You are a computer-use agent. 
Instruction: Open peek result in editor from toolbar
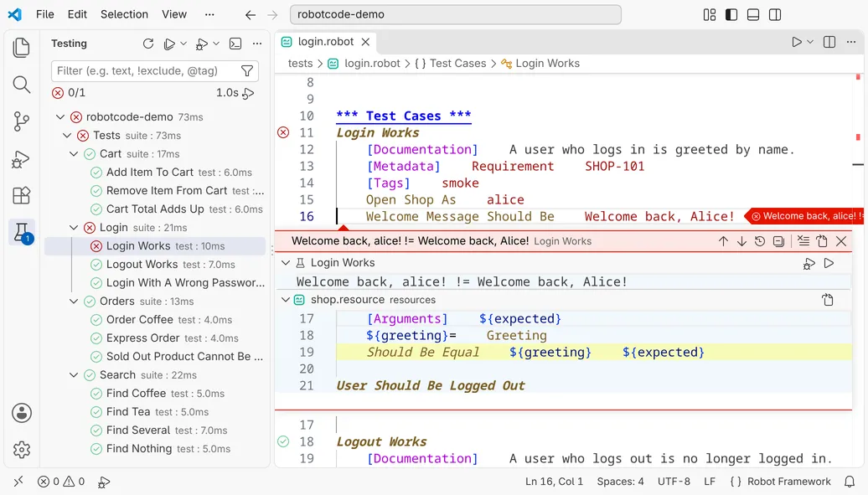822,241
